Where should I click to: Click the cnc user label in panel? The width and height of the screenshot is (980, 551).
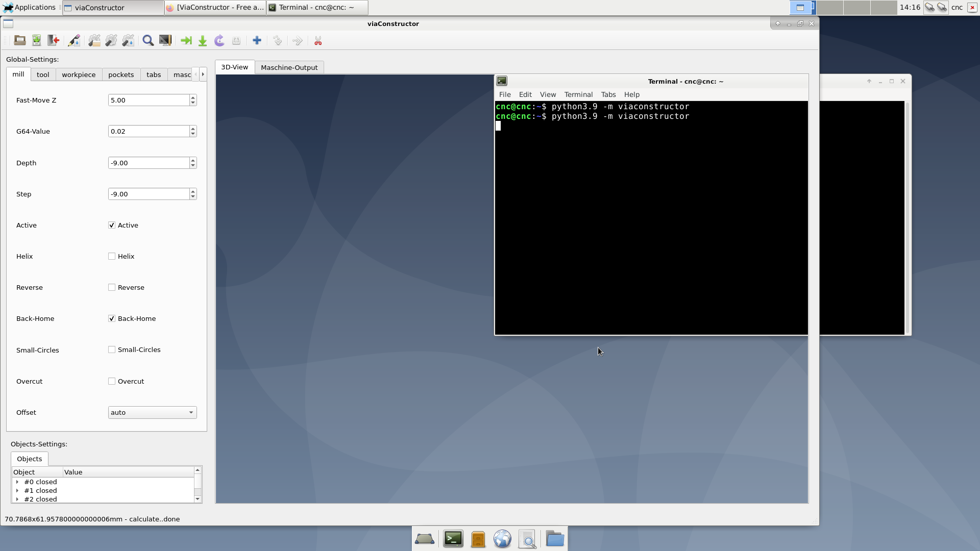tap(957, 7)
